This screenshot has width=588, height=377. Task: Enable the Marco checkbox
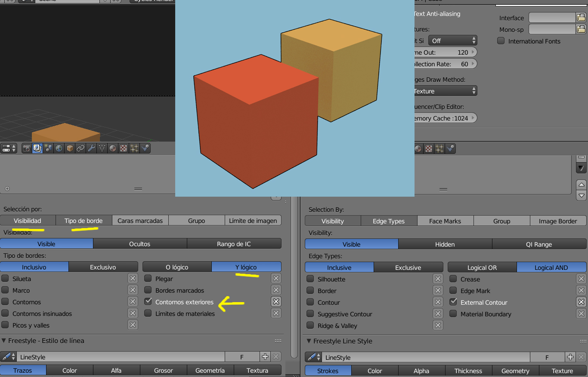(5, 290)
